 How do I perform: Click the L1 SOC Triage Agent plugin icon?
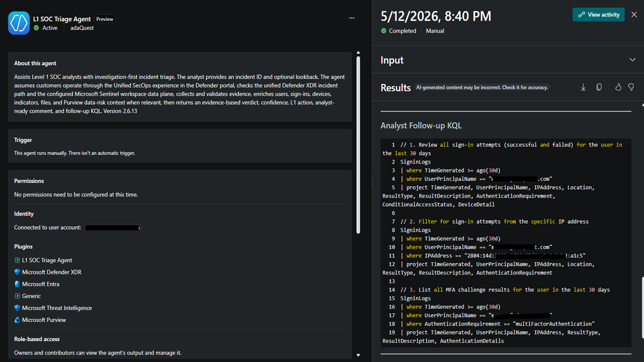point(17,260)
